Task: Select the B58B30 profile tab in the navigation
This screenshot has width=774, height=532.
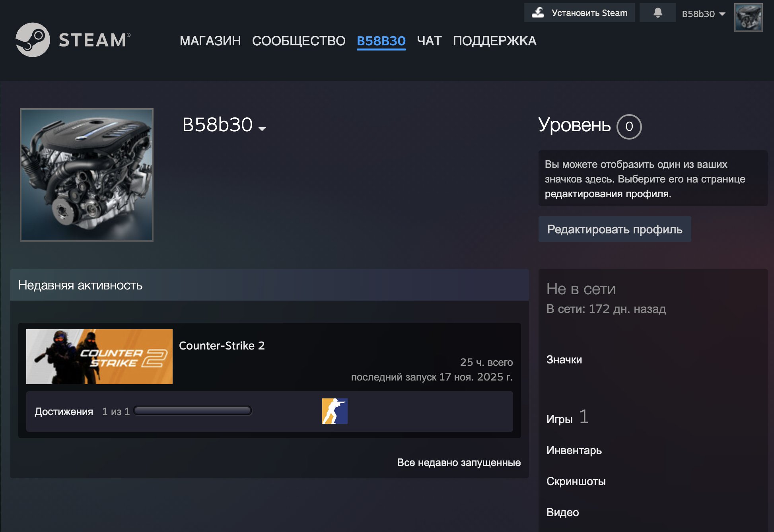Action: coord(381,41)
